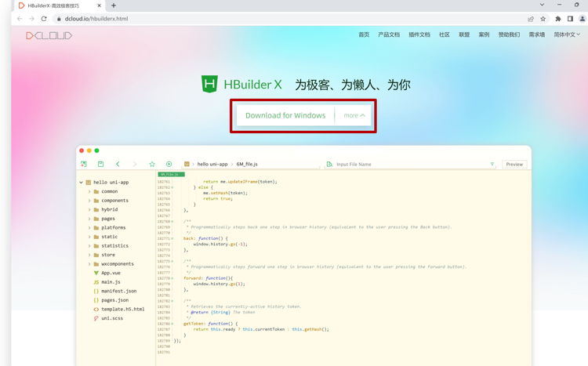588x366 pixels.
Task: Click the site lock icon in address bar
Action: pyautogui.click(x=59, y=19)
